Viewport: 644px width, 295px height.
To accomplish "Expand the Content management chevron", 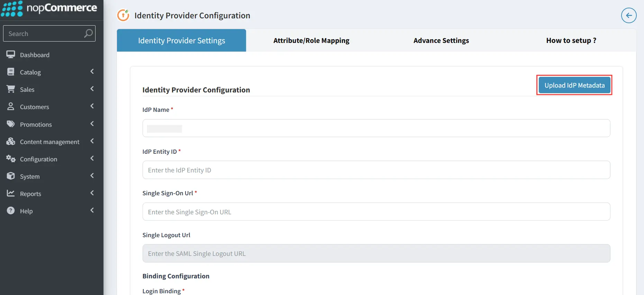I will tap(92, 141).
